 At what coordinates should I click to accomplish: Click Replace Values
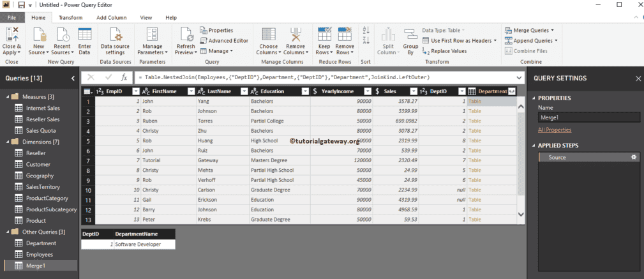pos(444,51)
